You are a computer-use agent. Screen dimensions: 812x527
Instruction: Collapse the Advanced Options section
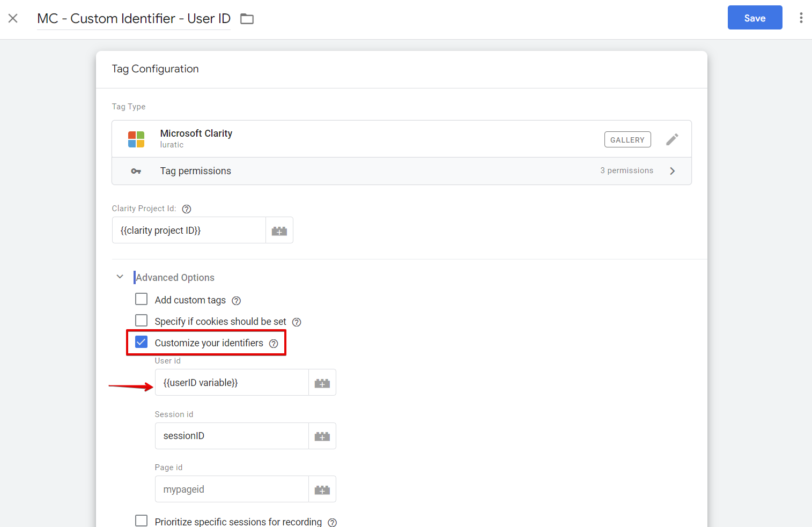click(120, 276)
